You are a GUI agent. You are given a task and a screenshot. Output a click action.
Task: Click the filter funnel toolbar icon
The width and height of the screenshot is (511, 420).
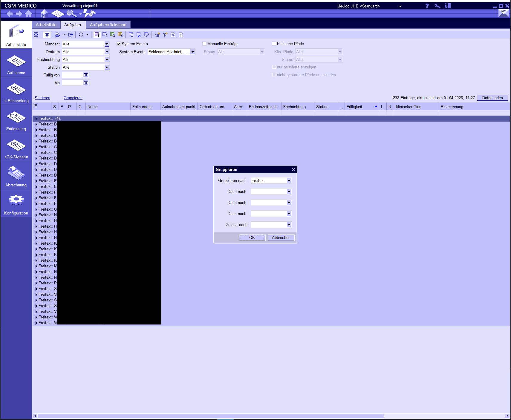point(47,35)
